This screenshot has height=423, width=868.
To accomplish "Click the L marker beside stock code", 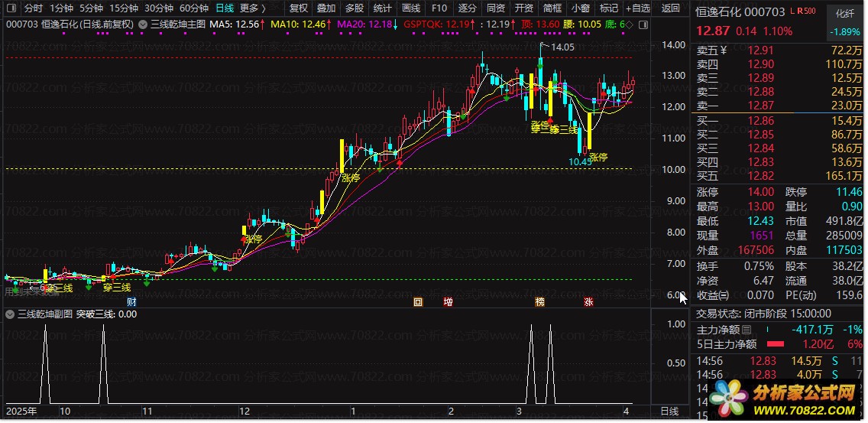I will (x=792, y=11).
